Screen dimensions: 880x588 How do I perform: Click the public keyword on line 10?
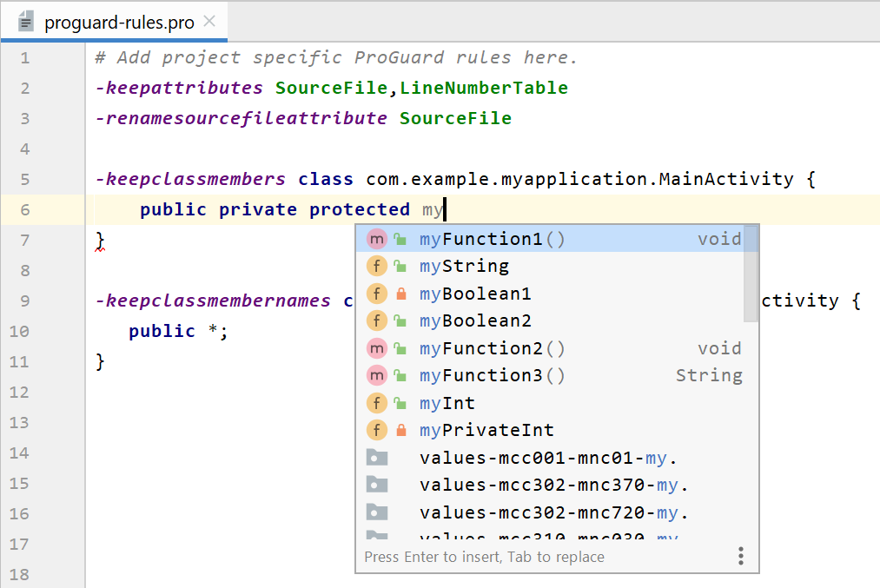(x=162, y=331)
